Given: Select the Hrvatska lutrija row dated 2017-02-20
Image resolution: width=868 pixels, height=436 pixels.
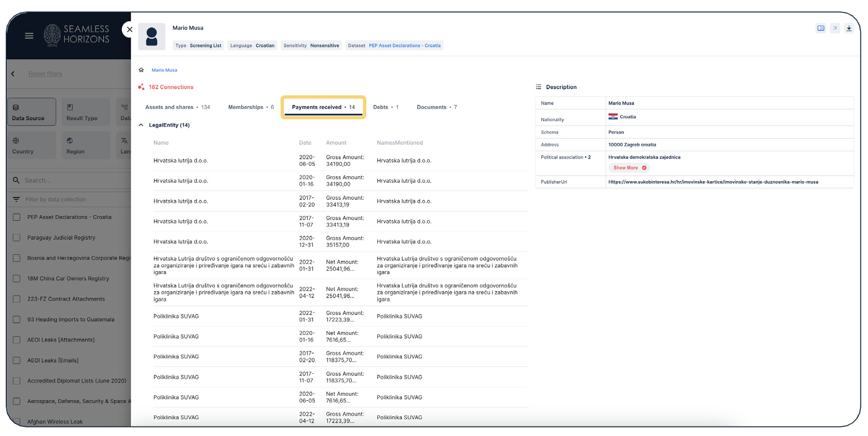Looking at the screenshot, I should (340, 201).
